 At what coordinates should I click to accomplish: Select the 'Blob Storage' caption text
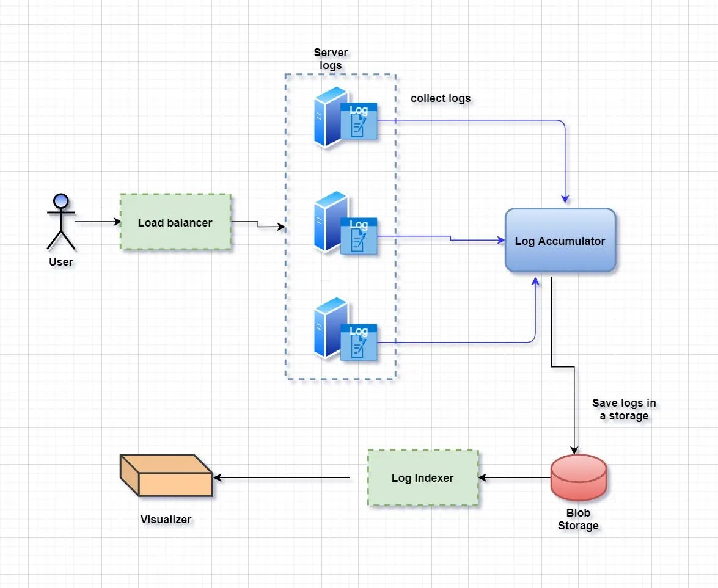click(x=578, y=519)
